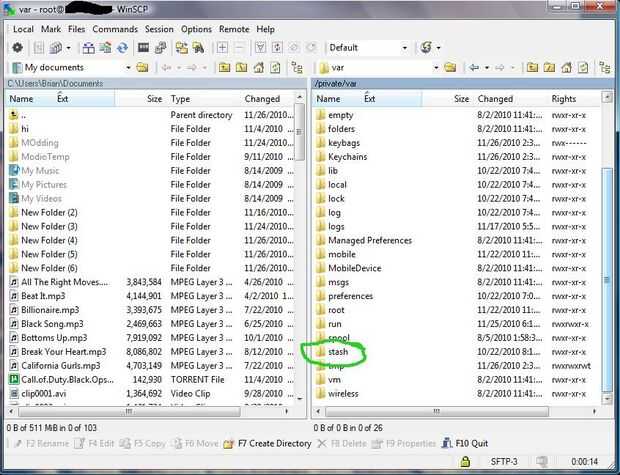The width and height of the screenshot is (620, 475).
Task: Open the Local menu
Action: [23, 29]
